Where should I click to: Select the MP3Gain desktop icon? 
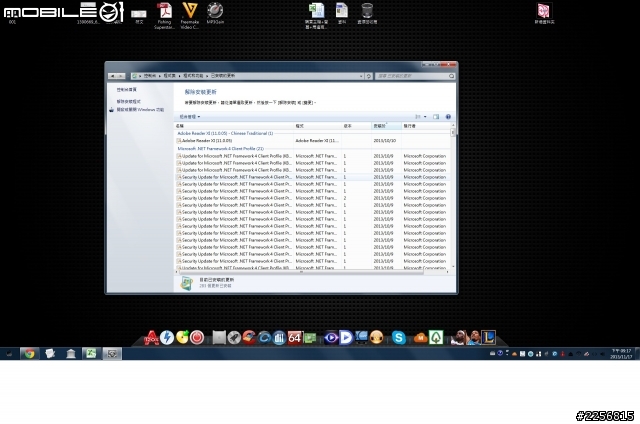[x=215, y=13]
